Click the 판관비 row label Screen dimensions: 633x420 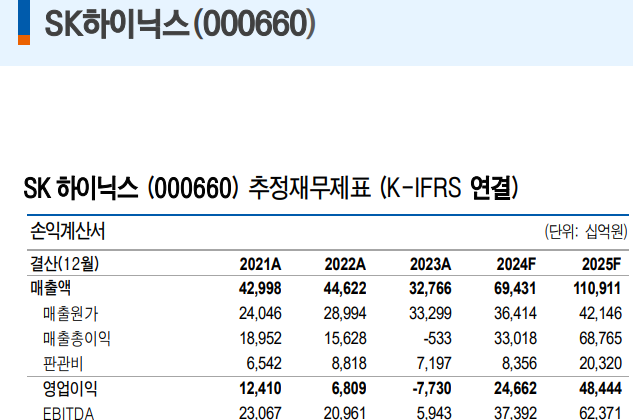click(63, 362)
